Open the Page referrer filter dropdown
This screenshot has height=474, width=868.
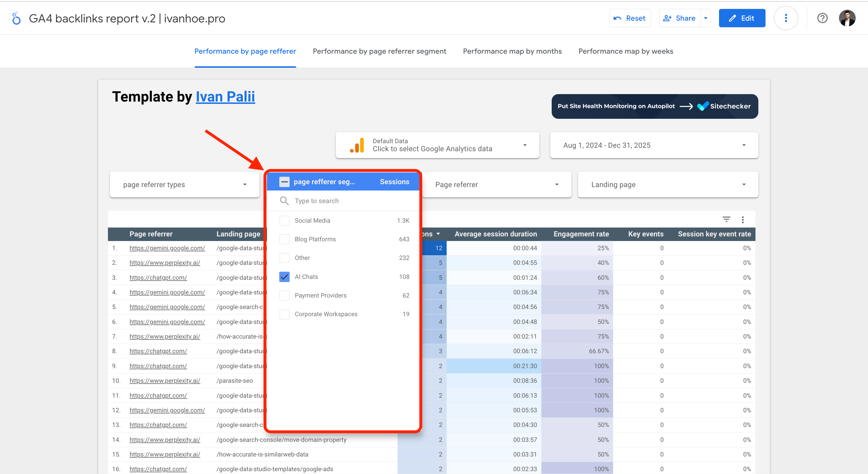(497, 184)
